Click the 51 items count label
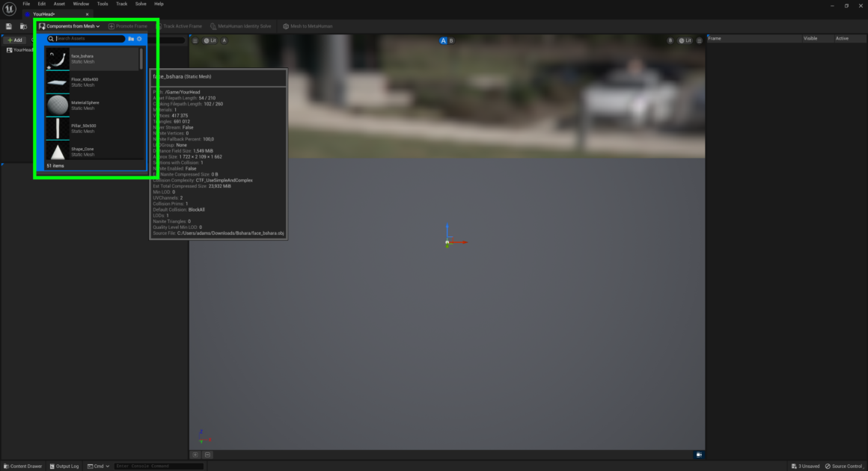The height and width of the screenshot is (471, 868). point(55,166)
